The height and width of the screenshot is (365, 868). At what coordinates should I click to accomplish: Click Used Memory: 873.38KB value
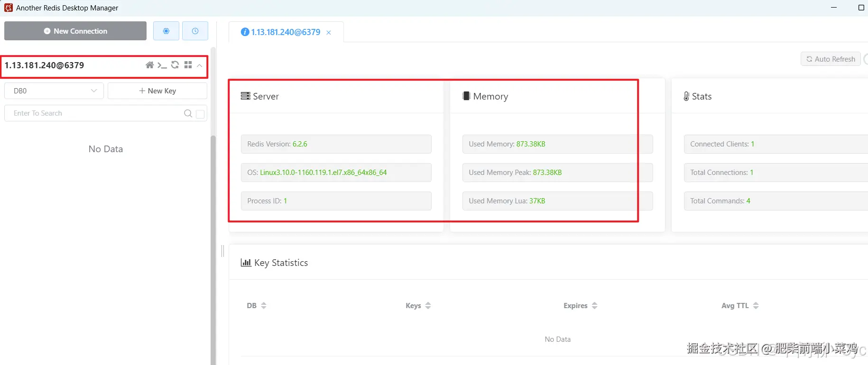pyautogui.click(x=531, y=144)
